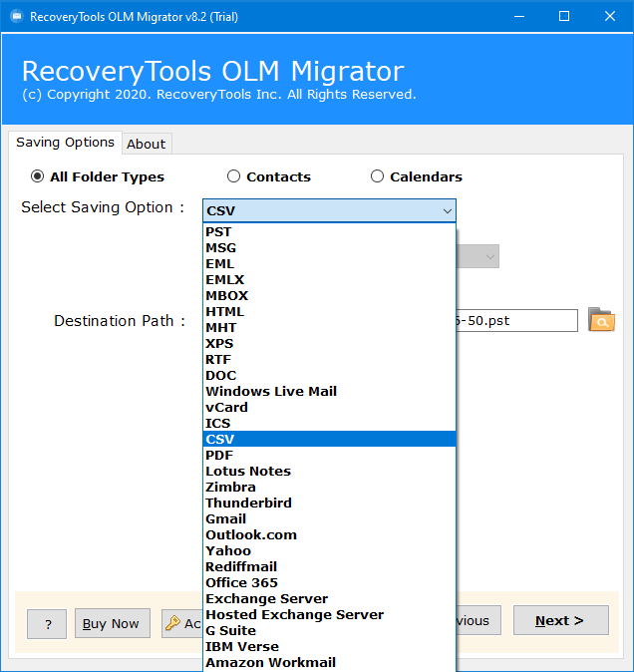Select ICS from the dropdown
The width and height of the screenshot is (634, 672).
coord(329,423)
